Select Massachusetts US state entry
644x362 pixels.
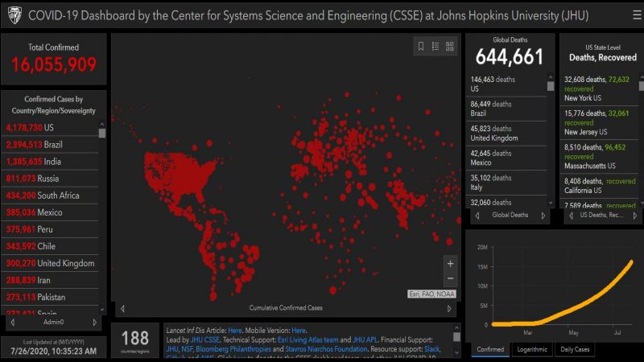(x=599, y=157)
